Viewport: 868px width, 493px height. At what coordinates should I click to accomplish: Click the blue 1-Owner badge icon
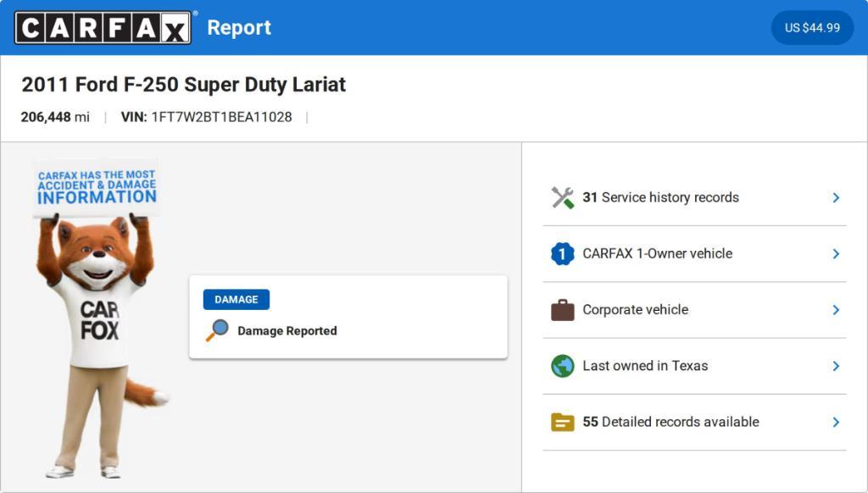(563, 253)
